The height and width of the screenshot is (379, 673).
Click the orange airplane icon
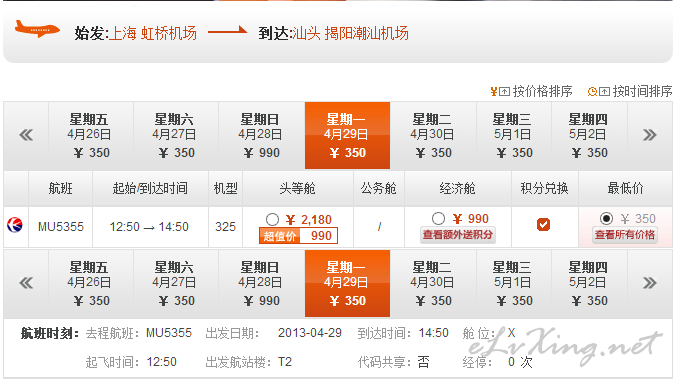(37, 29)
